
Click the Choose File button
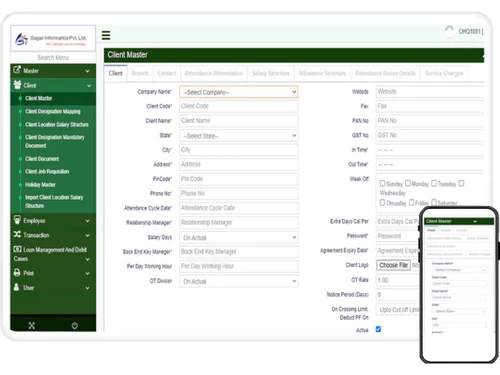click(393, 265)
